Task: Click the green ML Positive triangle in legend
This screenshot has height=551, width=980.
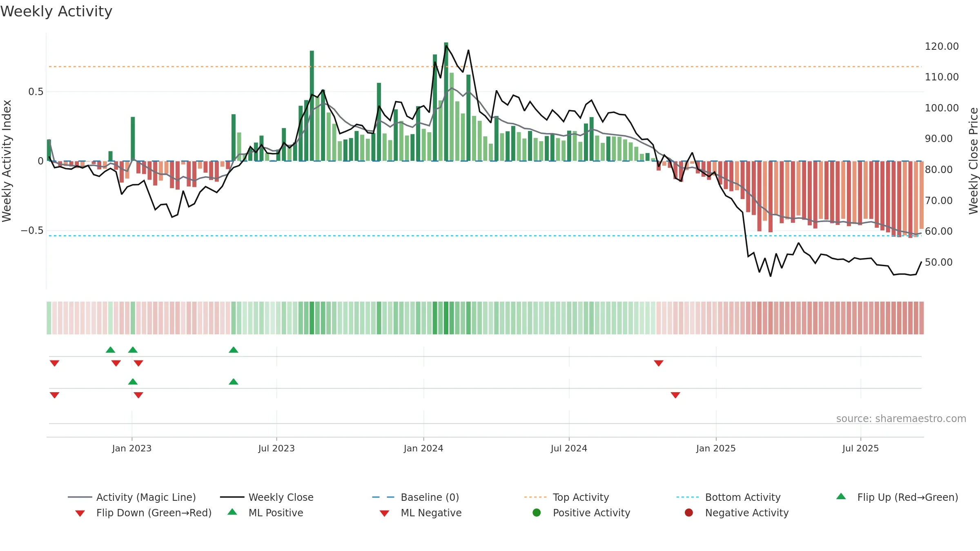Action: (x=232, y=512)
